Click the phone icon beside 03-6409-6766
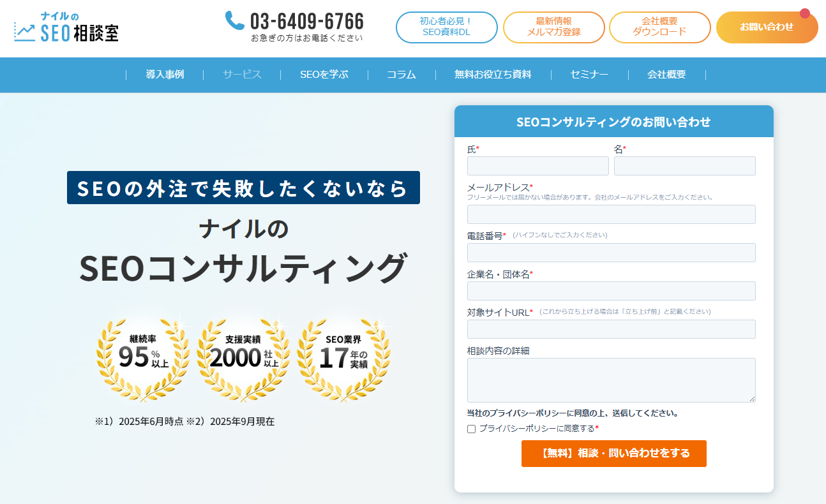Screen dimensions: 826x504 tap(235, 20)
